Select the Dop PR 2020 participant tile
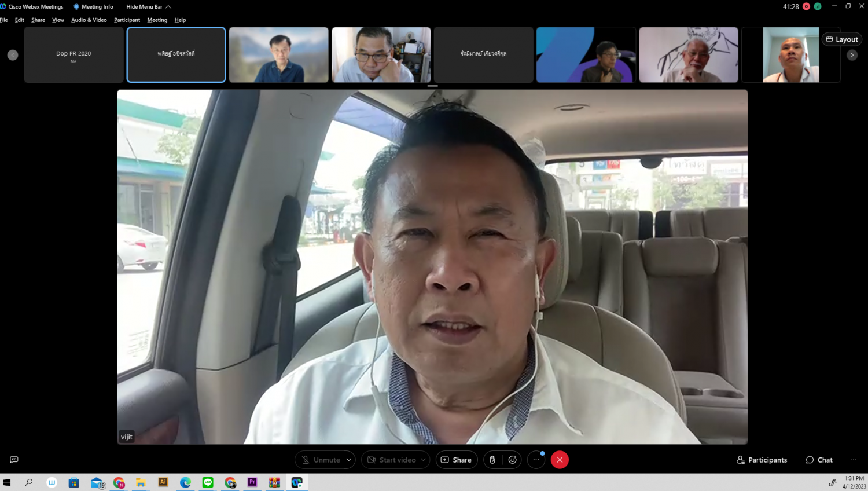The height and width of the screenshot is (491, 868). (73, 55)
